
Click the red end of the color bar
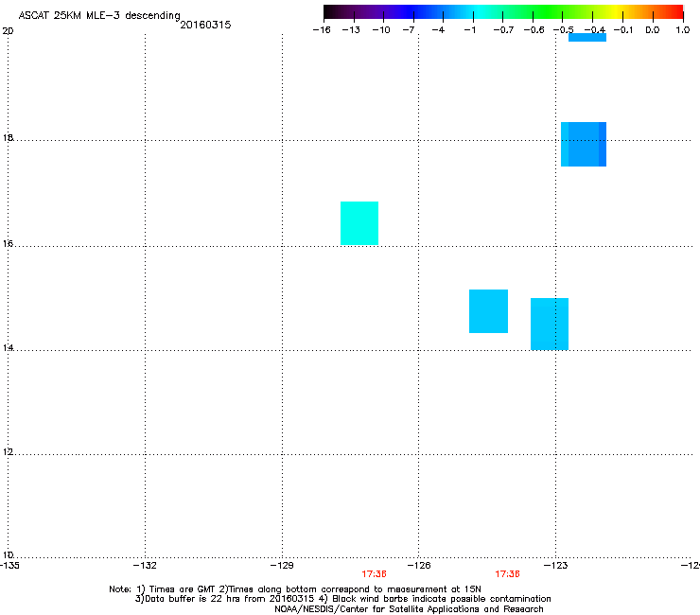[x=676, y=12]
